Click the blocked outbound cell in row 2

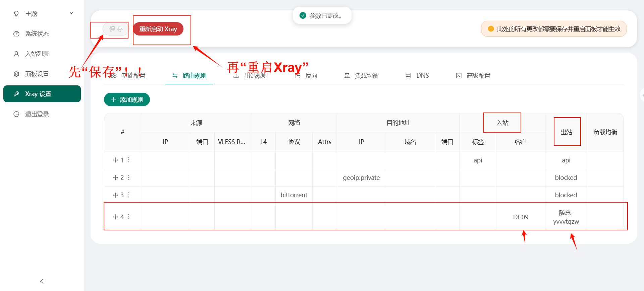[566, 177]
